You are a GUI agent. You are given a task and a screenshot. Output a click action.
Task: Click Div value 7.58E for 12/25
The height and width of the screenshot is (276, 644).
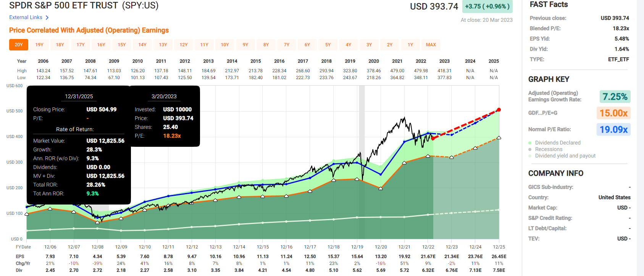pyautogui.click(x=499, y=270)
